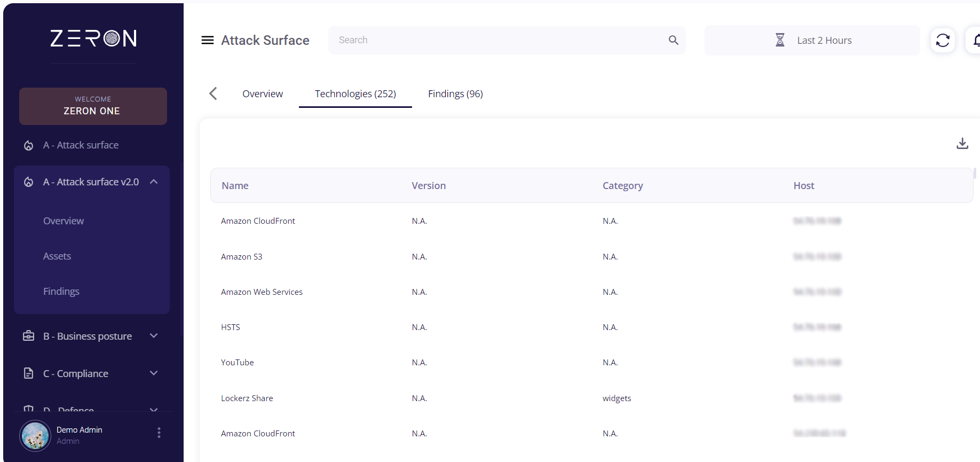This screenshot has width=980, height=462.
Task: Click the Version column header
Action: [429, 185]
